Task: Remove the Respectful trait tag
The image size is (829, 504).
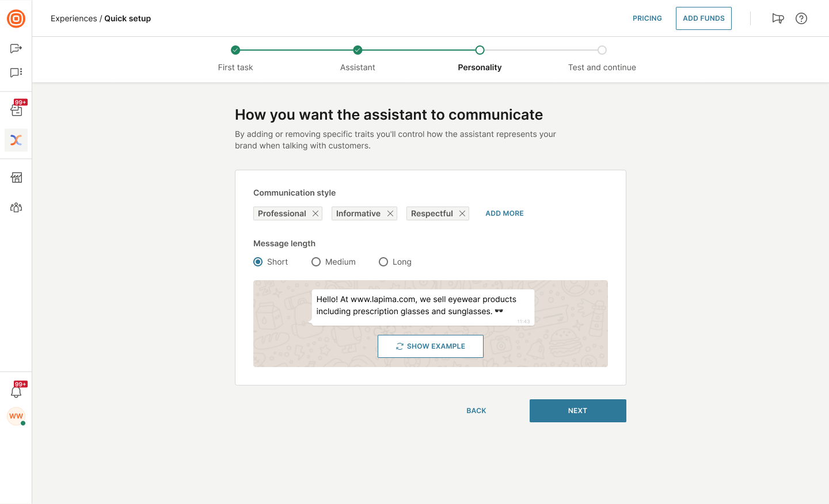Action: 462,213
